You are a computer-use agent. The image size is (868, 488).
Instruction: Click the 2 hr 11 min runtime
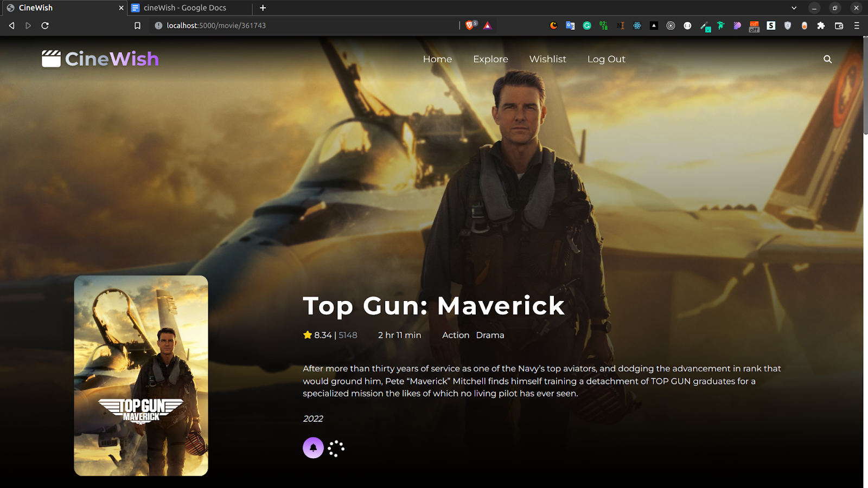click(x=399, y=335)
